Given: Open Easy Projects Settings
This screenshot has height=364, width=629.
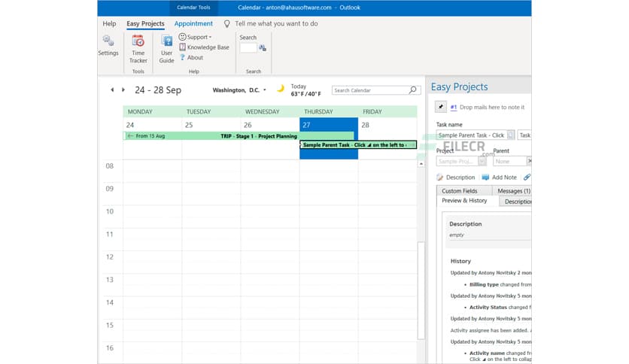Looking at the screenshot, I should [108, 46].
